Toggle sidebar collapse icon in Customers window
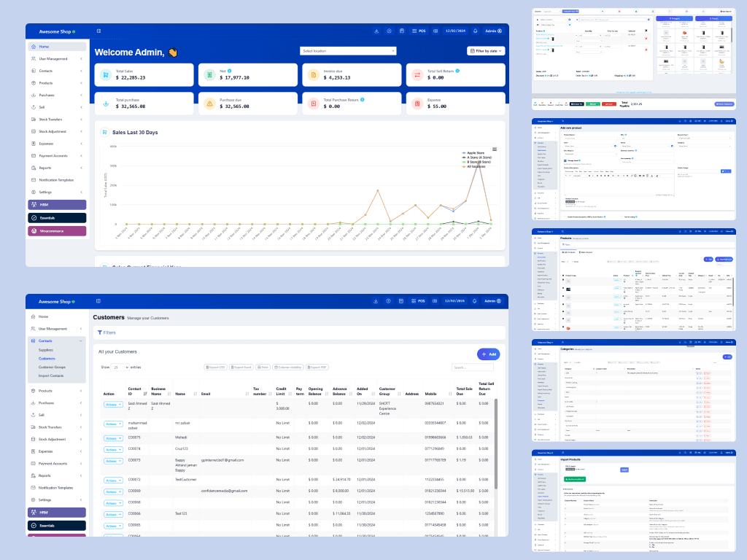This screenshot has width=747, height=560. [x=98, y=301]
